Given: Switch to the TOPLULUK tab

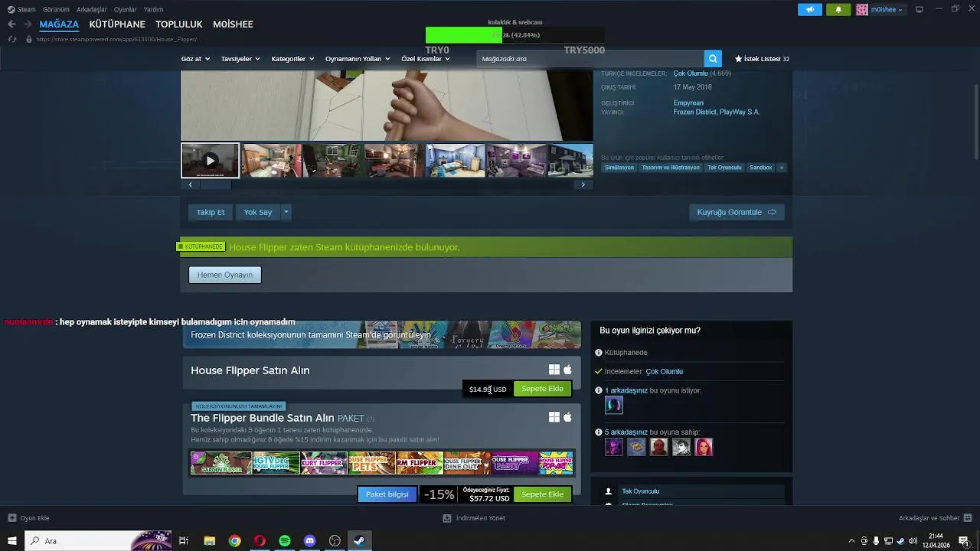Looking at the screenshot, I should [179, 24].
